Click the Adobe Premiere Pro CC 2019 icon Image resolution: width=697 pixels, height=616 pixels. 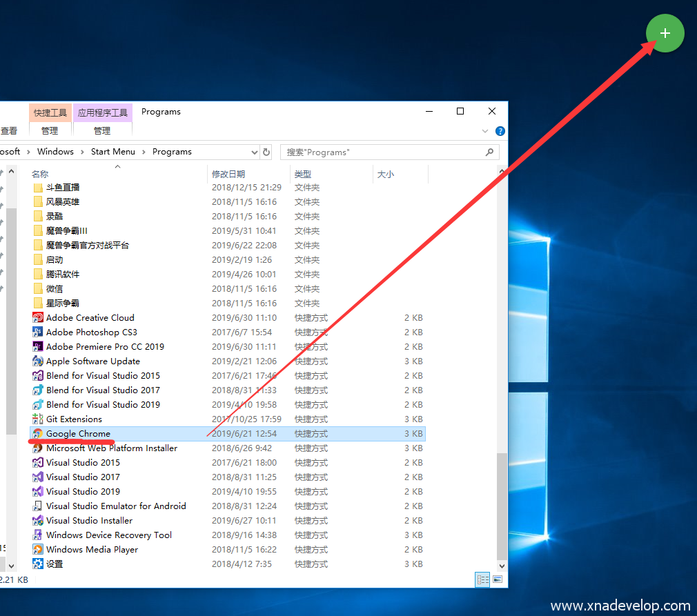pos(38,347)
